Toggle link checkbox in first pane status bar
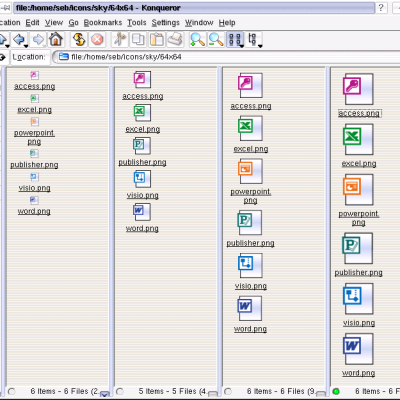400x400 pixels. 104,394
